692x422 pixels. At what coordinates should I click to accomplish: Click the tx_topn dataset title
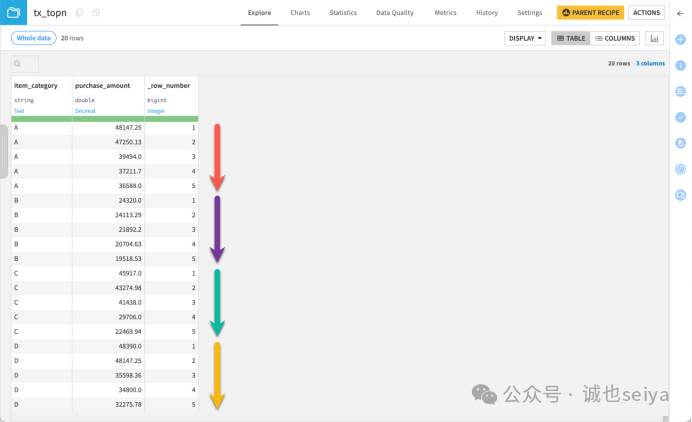50,13
